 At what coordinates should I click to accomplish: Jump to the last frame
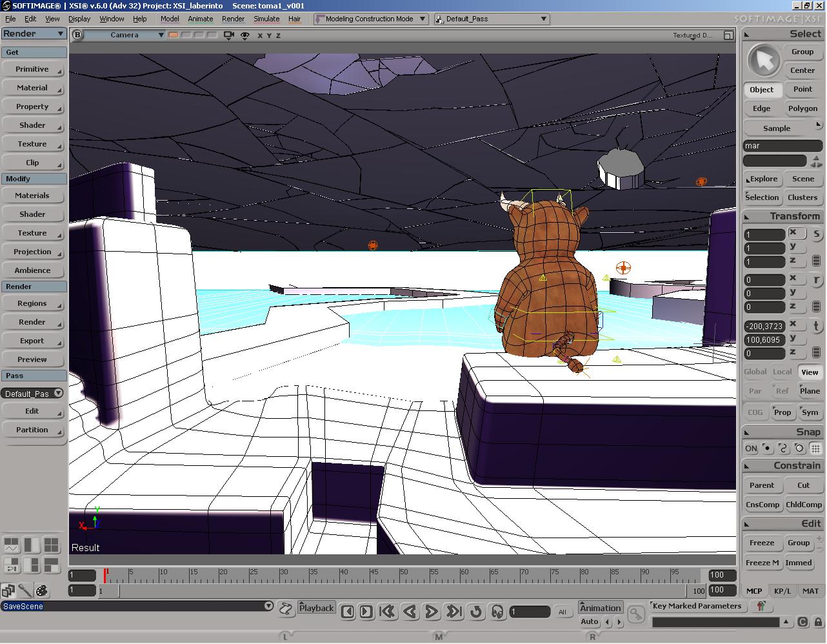[453, 611]
